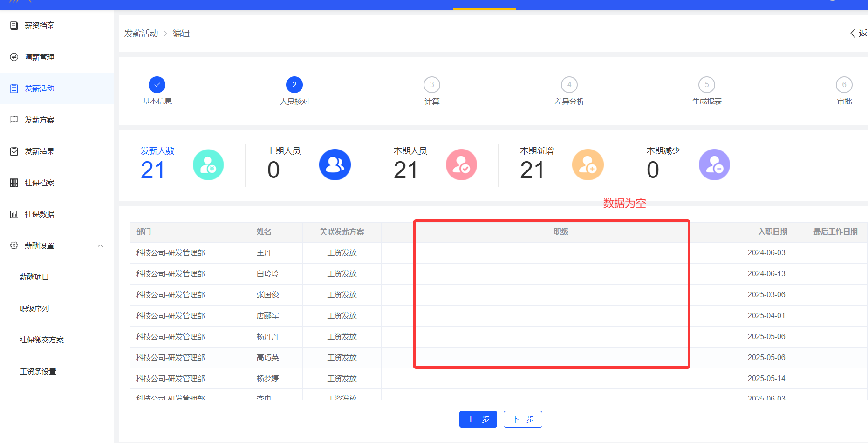Select the 本期人员 count 21
The image size is (868, 443).
pyautogui.click(x=406, y=170)
